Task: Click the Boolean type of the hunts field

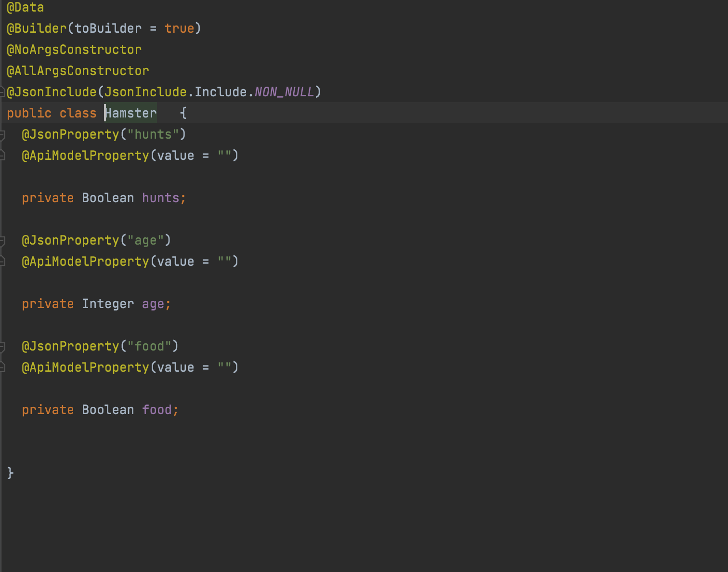Action: (108, 197)
